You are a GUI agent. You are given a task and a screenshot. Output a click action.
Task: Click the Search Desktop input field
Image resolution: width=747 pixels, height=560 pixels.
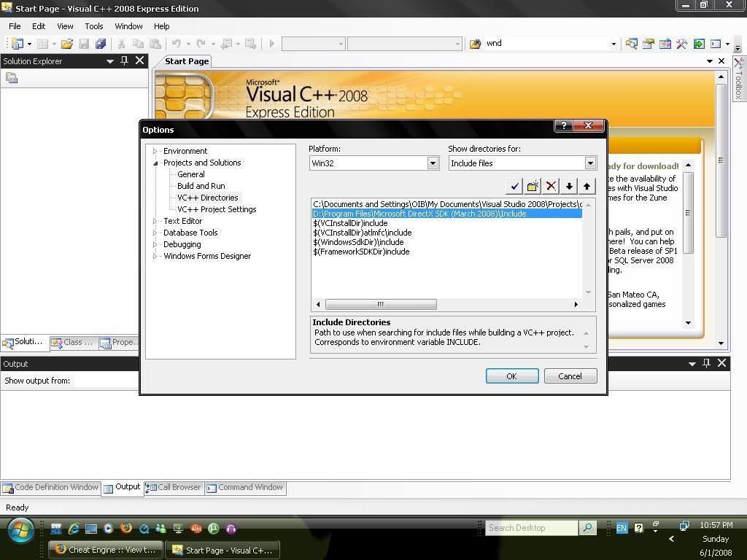[532, 528]
